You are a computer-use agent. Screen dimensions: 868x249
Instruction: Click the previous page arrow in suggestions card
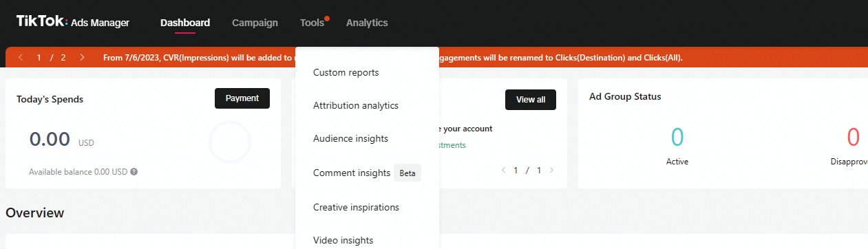tap(503, 170)
